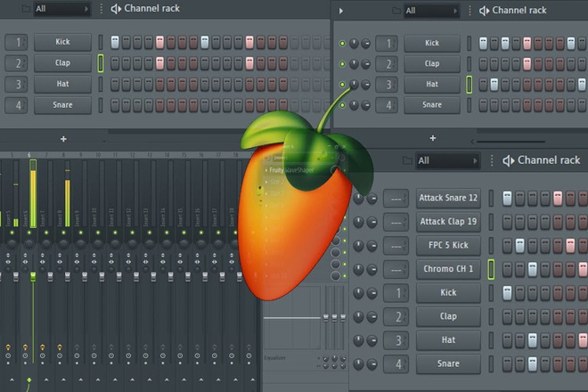
Task: Toggle lit second step of FPC 5 Kick row
Action: coord(519,246)
